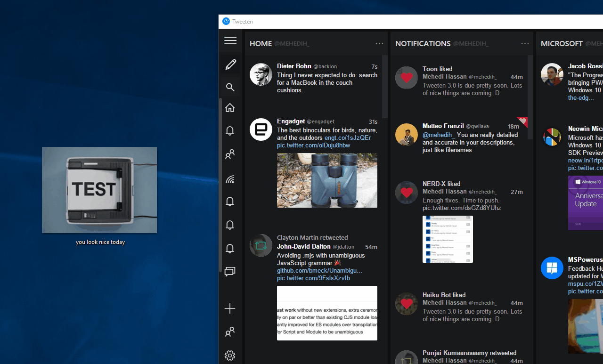
Task: Click the 31s timestamp on Engadget's tweet
Action: (x=373, y=122)
